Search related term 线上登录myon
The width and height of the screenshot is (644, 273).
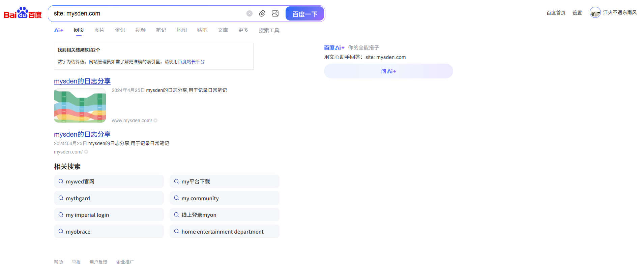pos(225,215)
